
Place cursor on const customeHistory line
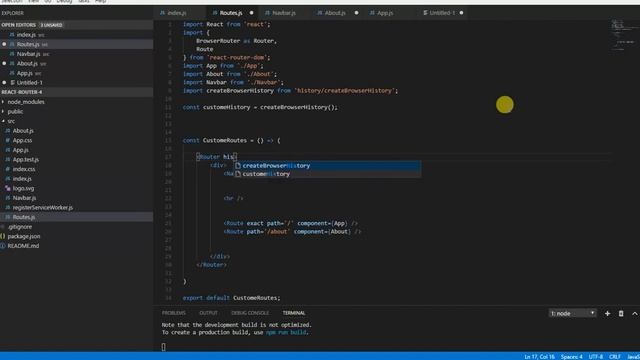pyautogui.click(x=260, y=107)
